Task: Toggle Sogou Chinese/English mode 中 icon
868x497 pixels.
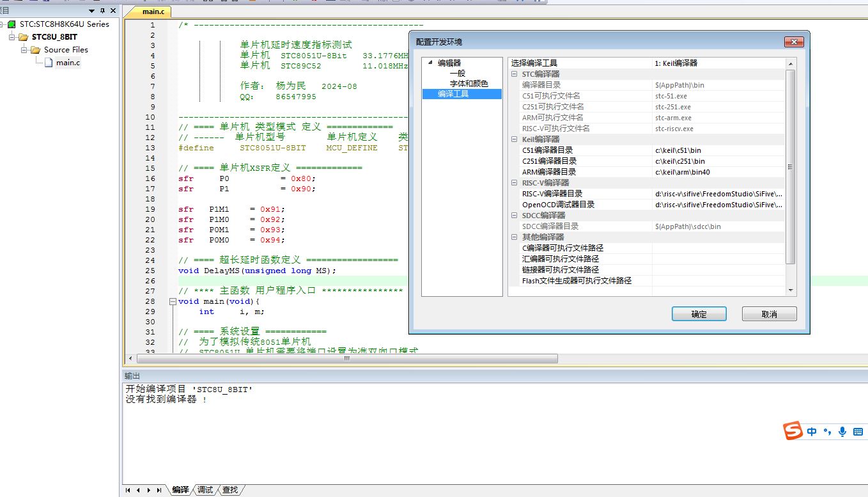Action: click(812, 432)
